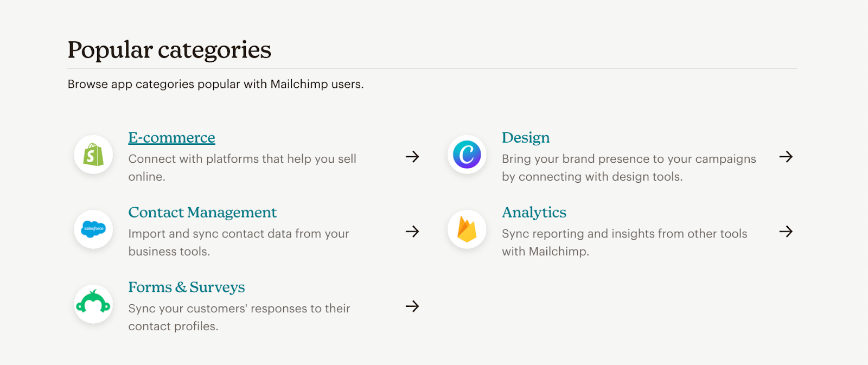Viewport: 868px width, 365px height.
Task: Click the SurveyMonkey icon
Action: [93, 304]
